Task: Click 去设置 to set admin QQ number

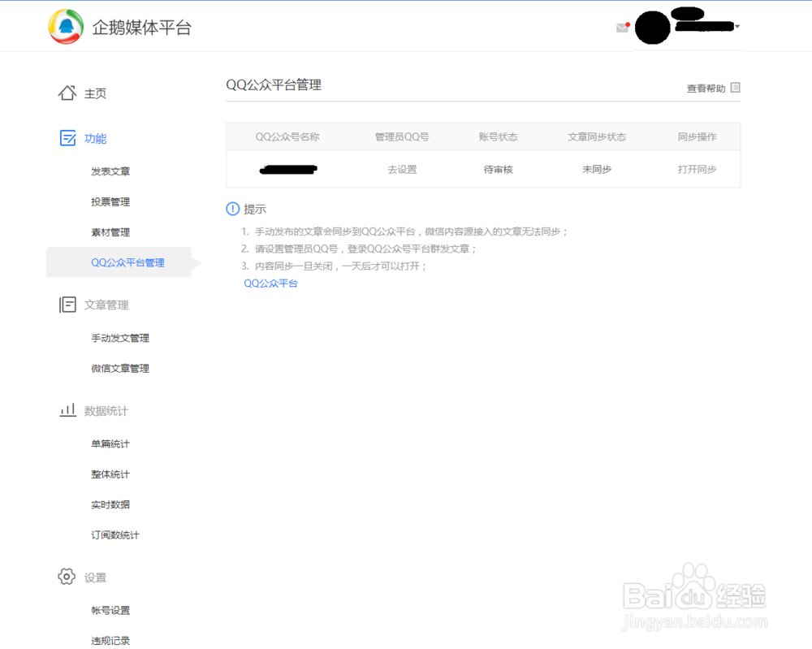Action: pyautogui.click(x=402, y=169)
